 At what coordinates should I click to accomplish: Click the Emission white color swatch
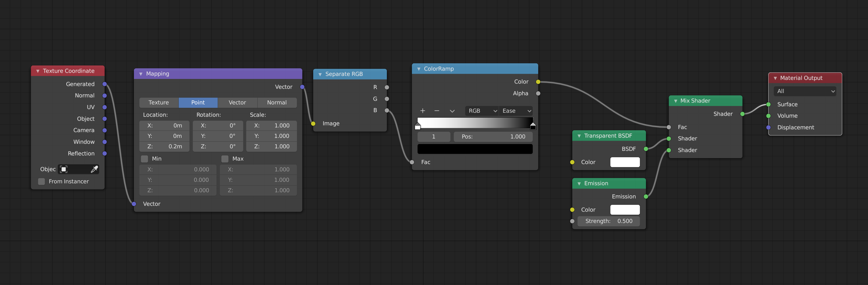click(625, 210)
